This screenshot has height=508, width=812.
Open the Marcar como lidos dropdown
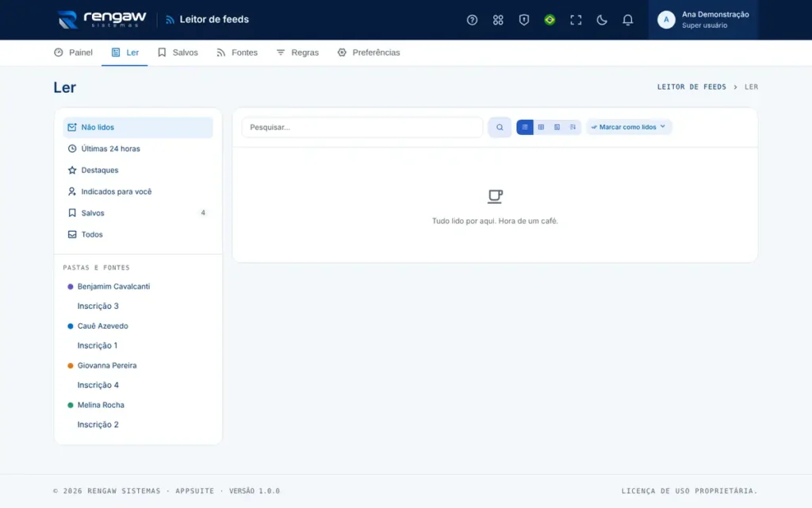[x=629, y=127]
